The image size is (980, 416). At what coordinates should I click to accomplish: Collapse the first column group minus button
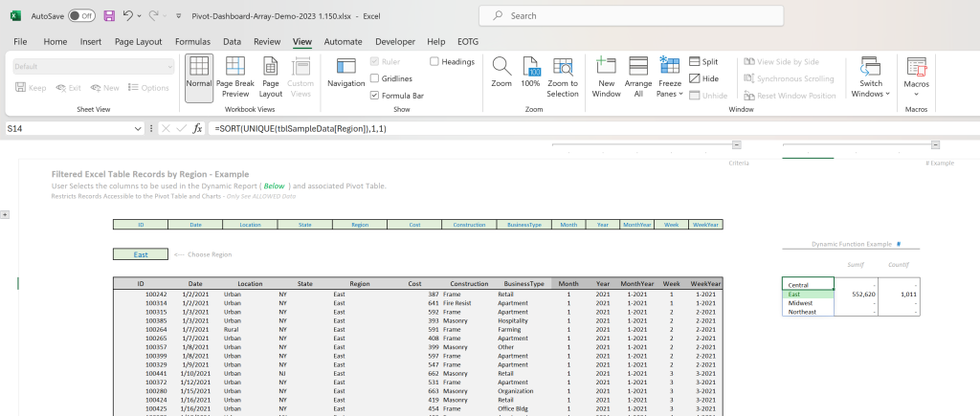(x=736, y=145)
